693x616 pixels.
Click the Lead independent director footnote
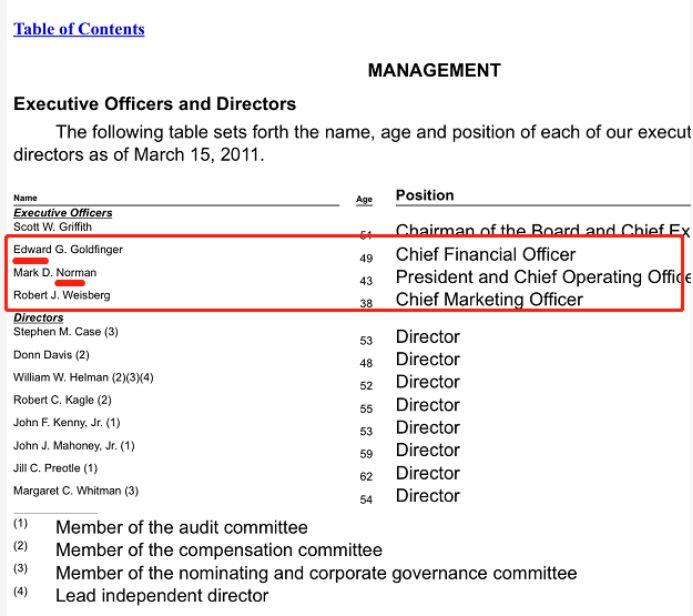(x=162, y=596)
